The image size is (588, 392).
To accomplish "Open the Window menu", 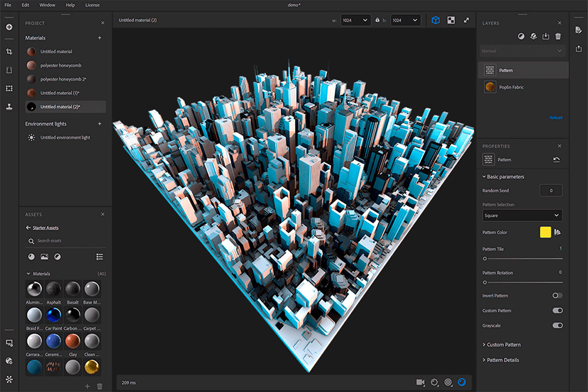I will (48, 5).
